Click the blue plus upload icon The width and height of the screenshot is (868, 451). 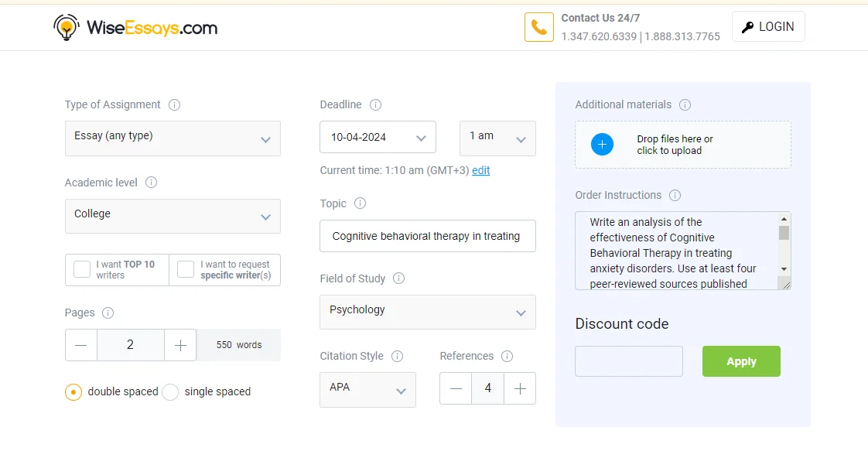pyautogui.click(x=602, y=145)
